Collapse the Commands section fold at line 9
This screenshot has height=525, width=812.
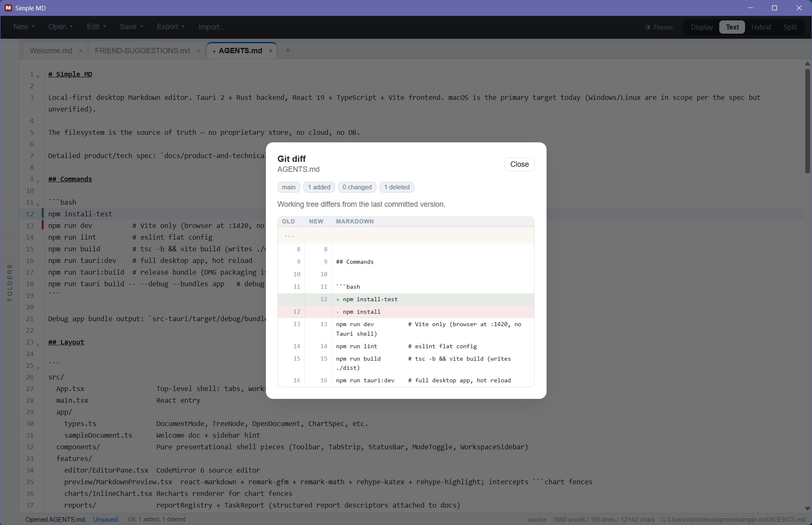coord(38,181)
